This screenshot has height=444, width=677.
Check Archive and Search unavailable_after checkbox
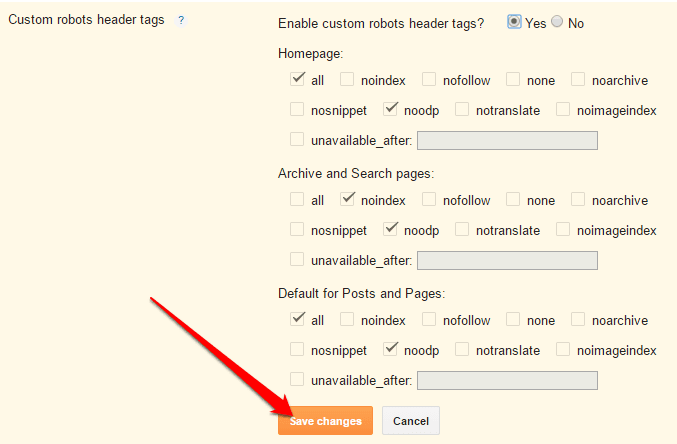(x=297, y=259)
